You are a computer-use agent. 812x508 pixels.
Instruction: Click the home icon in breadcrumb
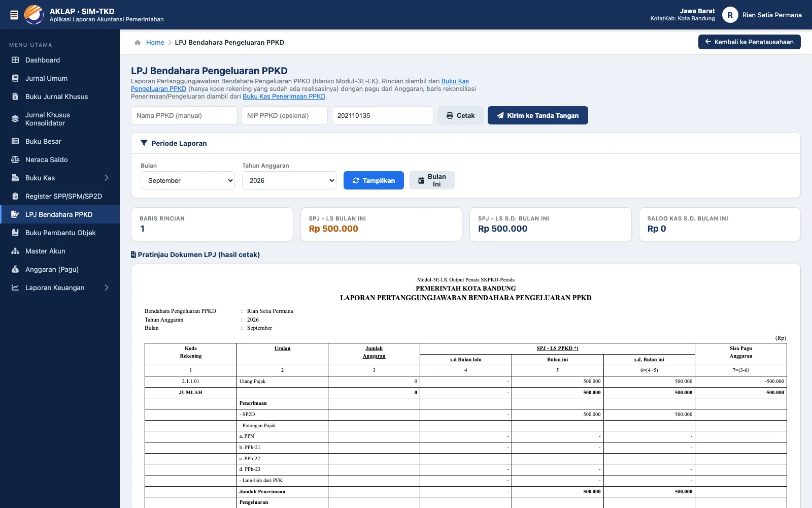click(138, 43)
